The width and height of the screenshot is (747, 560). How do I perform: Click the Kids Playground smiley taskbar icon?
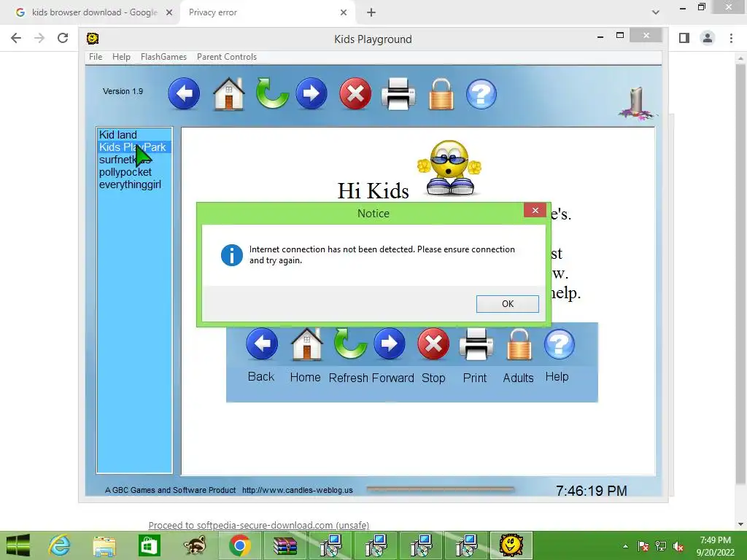click(511, 545)
